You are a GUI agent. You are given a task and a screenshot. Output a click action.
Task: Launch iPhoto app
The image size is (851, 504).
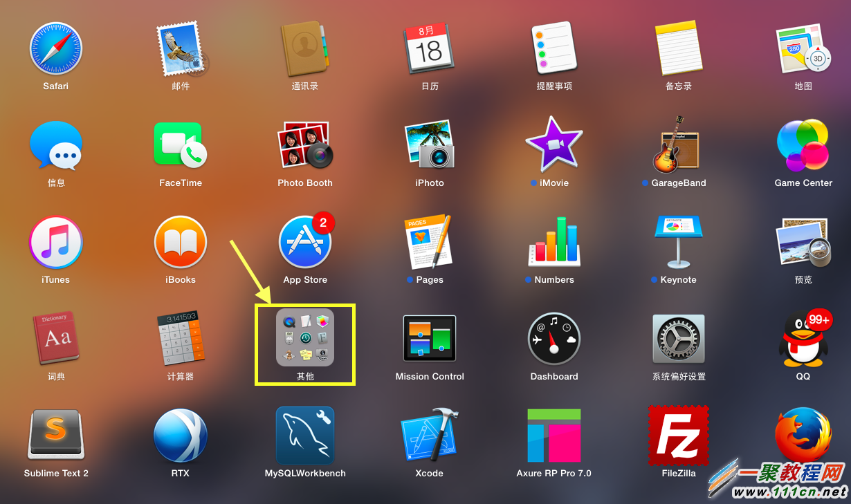click(x=430, y=145)
